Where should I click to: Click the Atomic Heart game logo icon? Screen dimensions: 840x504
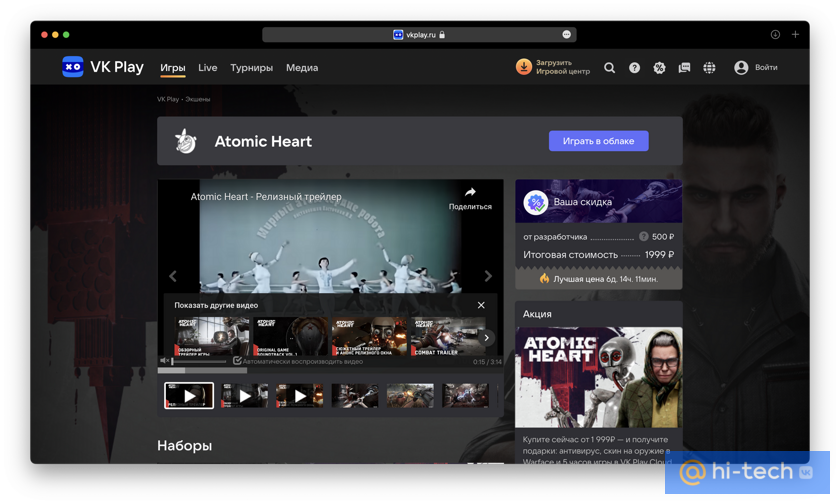pos(186,141)
